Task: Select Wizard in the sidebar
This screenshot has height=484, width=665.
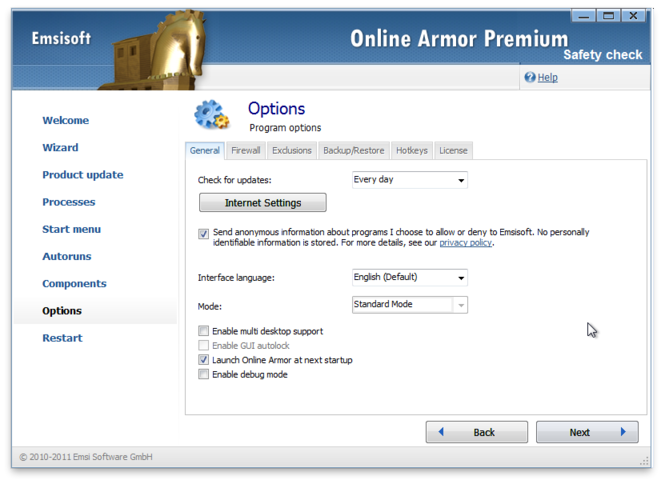Action: tap(60, 148)
